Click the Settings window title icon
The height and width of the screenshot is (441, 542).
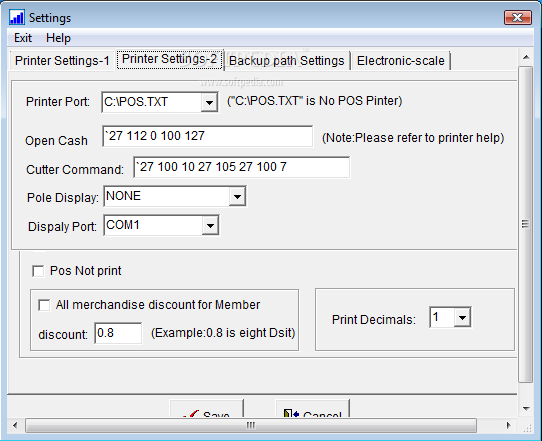(x=17, y=17)
